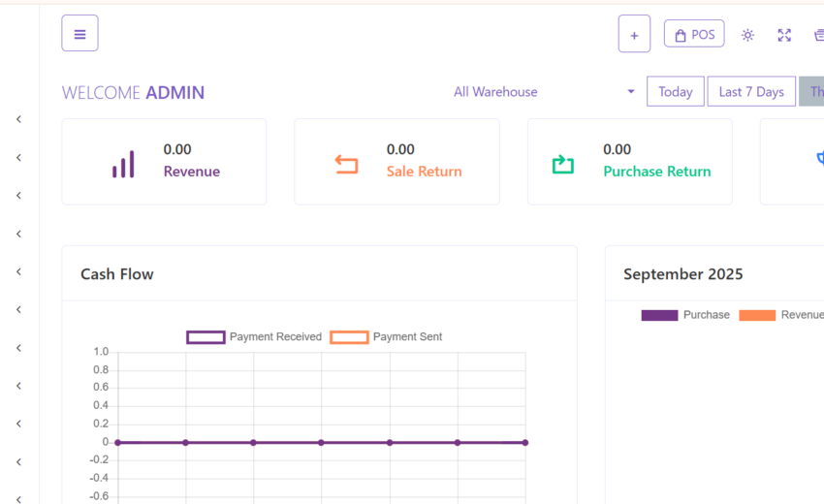
Task: Expand the first sidebar chevron item
Action: point(19,119)
